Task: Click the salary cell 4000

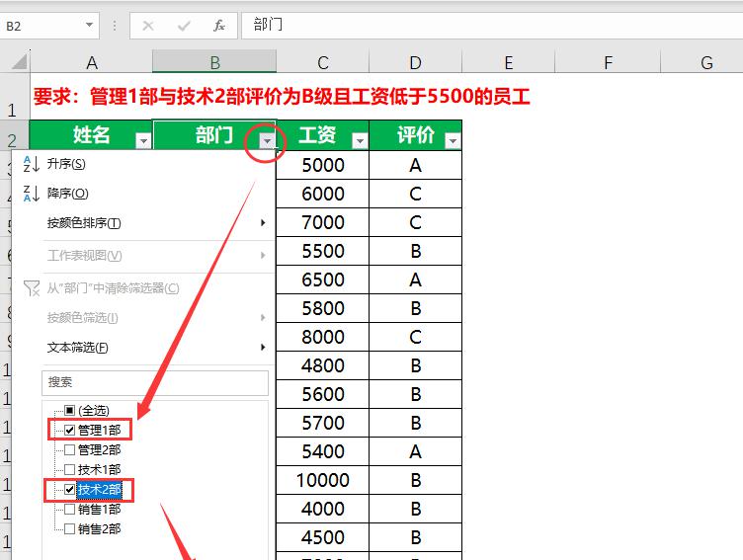Action: coord(323,509)
